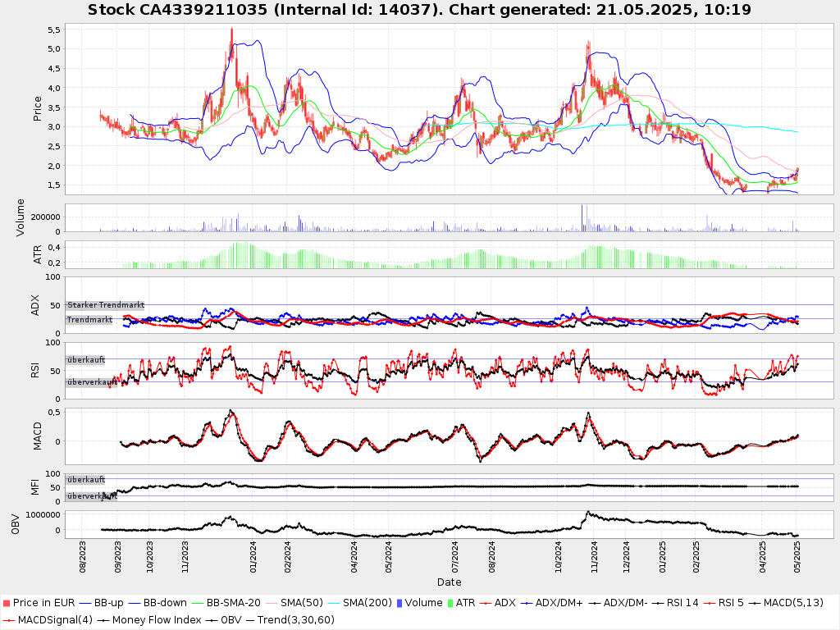
Task: Click the MACD y-axis title
Action: coord(37,436)
